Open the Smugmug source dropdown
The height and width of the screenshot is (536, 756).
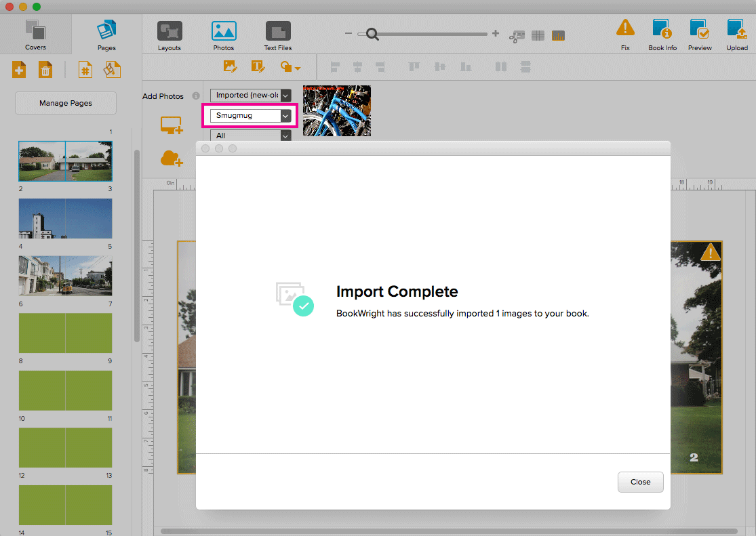click(x=251, y=116)
